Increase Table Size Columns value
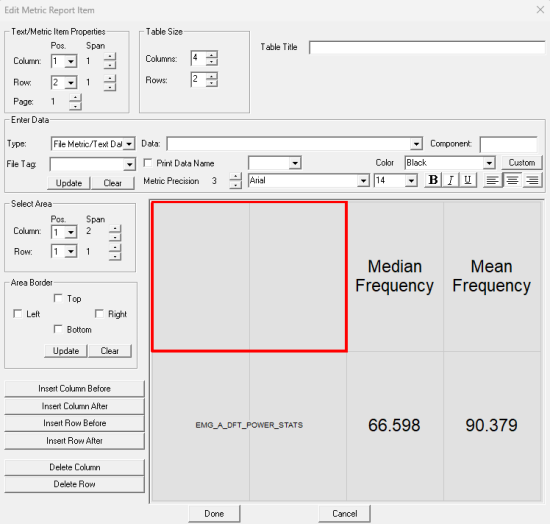The height and width of the screenshot is (524, 550). pyautogui.click(x=212, y=54)
